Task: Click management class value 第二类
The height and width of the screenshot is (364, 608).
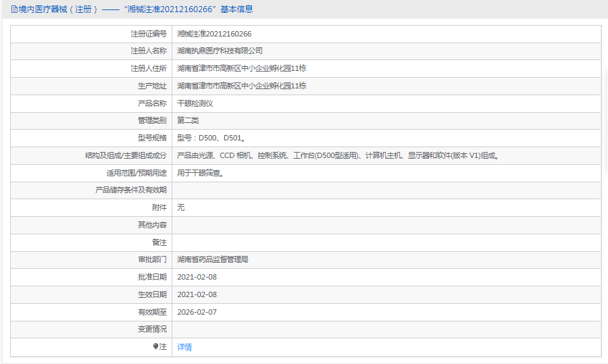Action: pyautogui.click(x=188, y=120)
